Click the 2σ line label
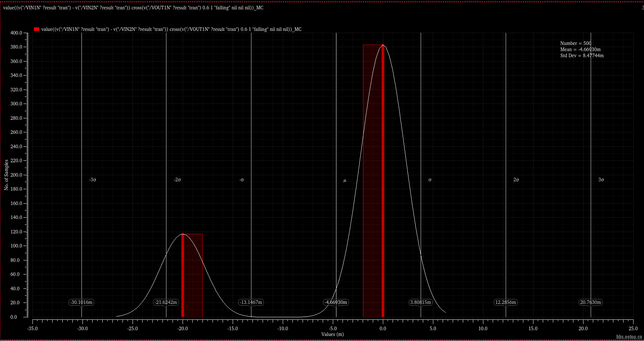644x341 pixels. [x=516, y=179]
